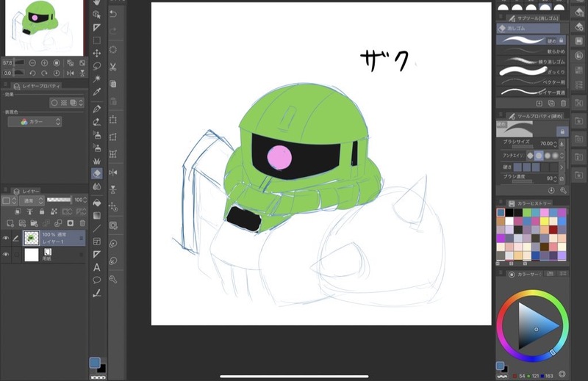Click the Copy icon in command bar
Screen dimensions: 588x381
(113, 84)
